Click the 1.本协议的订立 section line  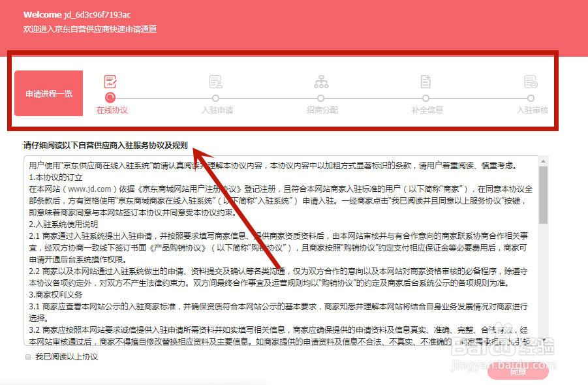pos(56,177)
